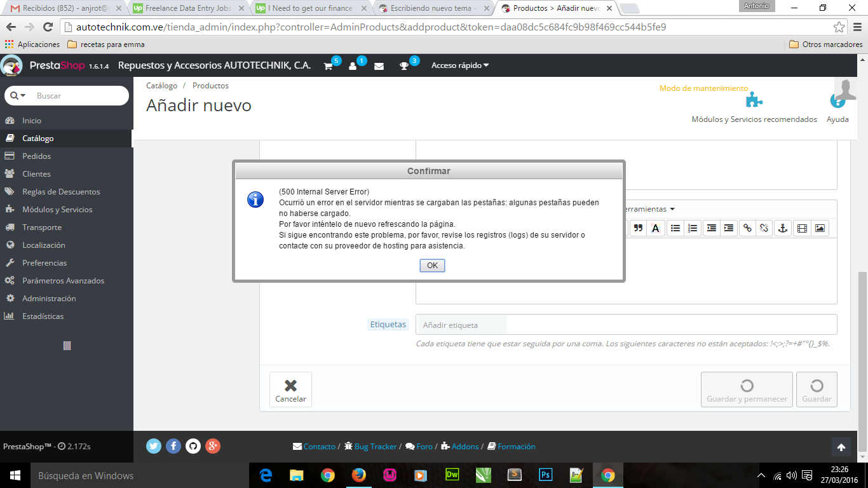Open Pedidos in the sidebar
868x488 pixels.
tap(67, 156)
